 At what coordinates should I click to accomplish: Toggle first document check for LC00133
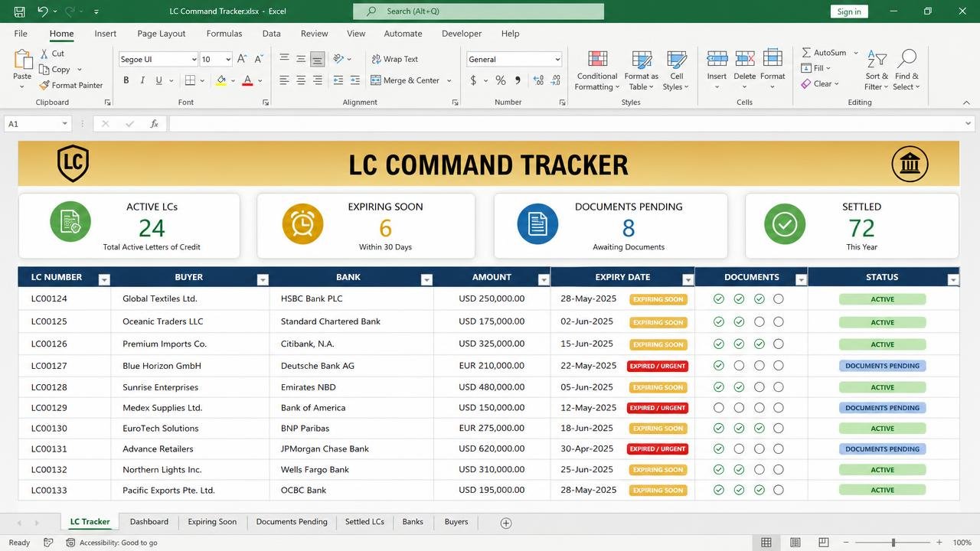click(719, 490)
